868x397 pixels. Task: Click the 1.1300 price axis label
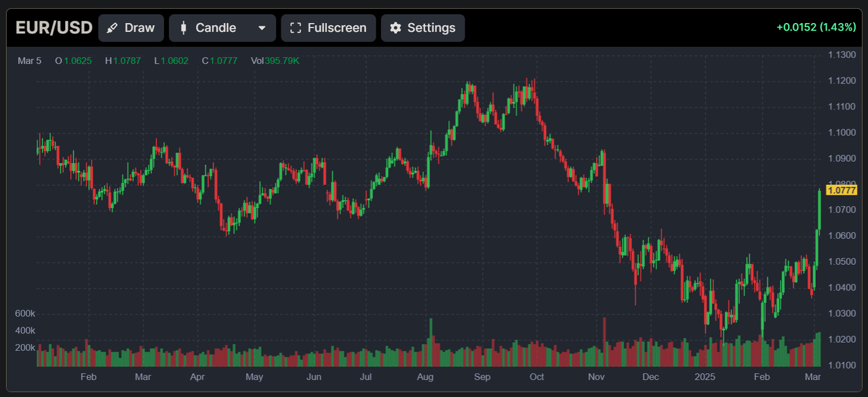(842, 55)
